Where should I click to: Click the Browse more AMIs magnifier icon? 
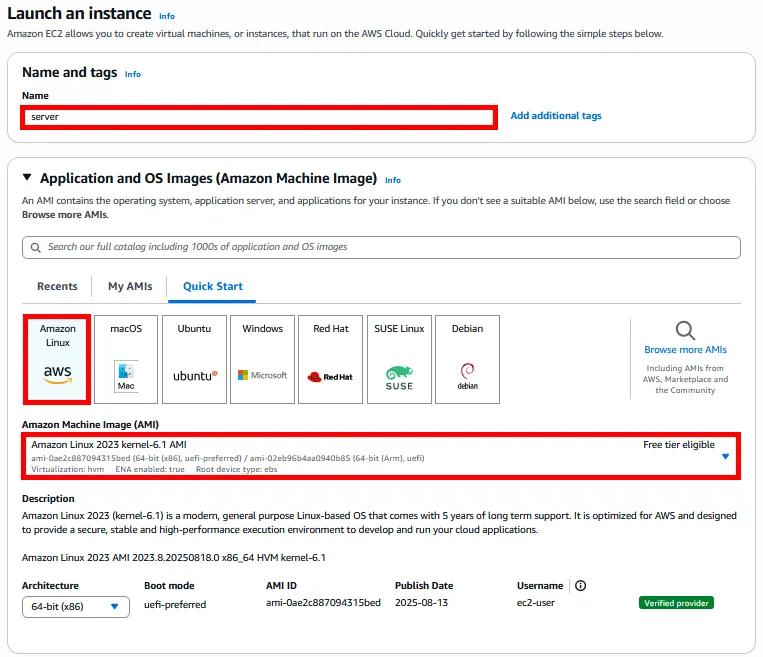click(x=685, y=330)
